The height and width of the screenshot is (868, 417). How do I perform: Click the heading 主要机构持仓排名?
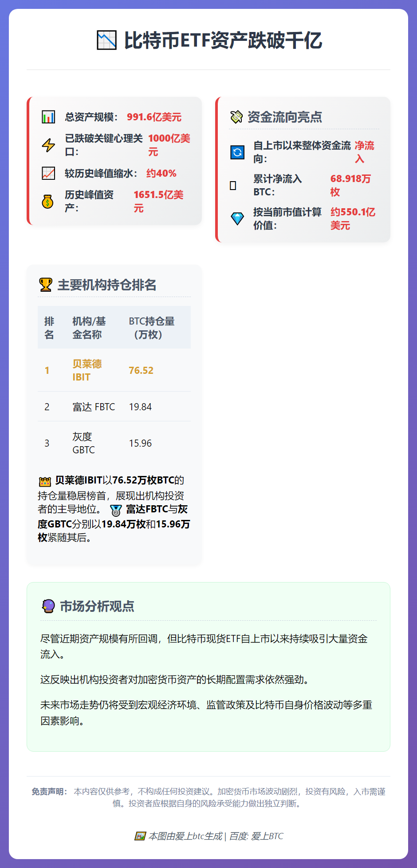pos(107,285)
